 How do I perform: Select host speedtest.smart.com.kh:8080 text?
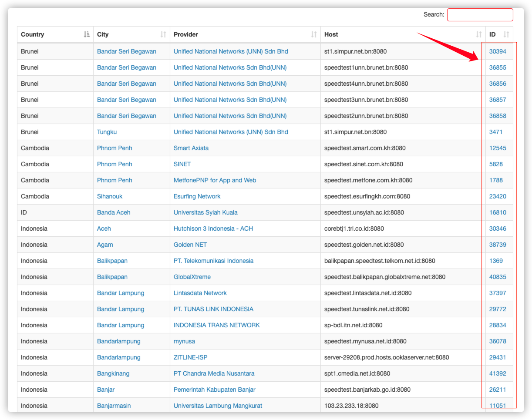[x=365, y=148]
